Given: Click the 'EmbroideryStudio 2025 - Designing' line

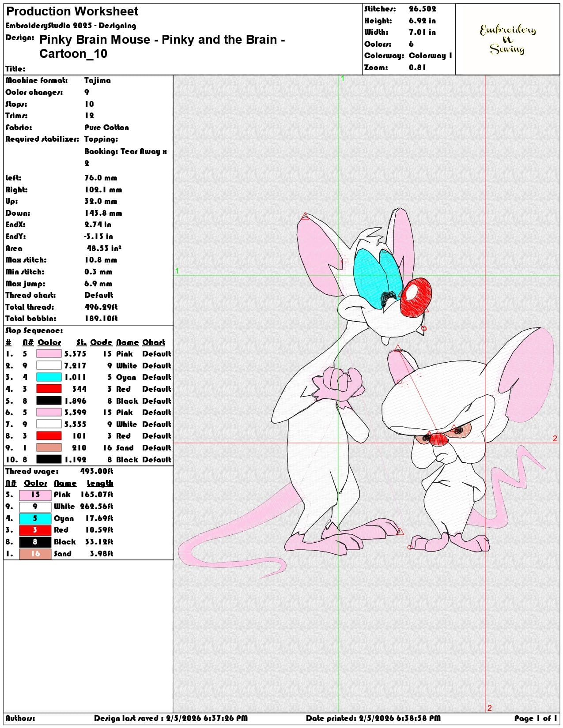Looking at the screenshot, I should click(x=71, y=26).
